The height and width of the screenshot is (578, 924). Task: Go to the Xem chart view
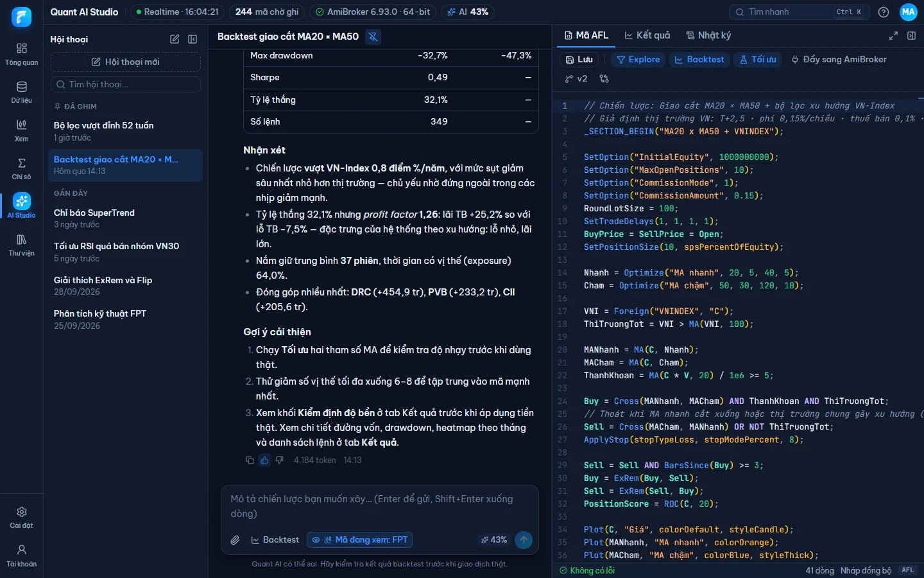point(21,130)
